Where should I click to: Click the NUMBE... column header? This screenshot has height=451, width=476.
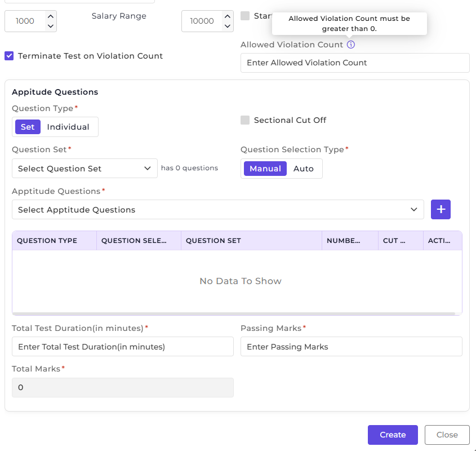coord(350,241)
